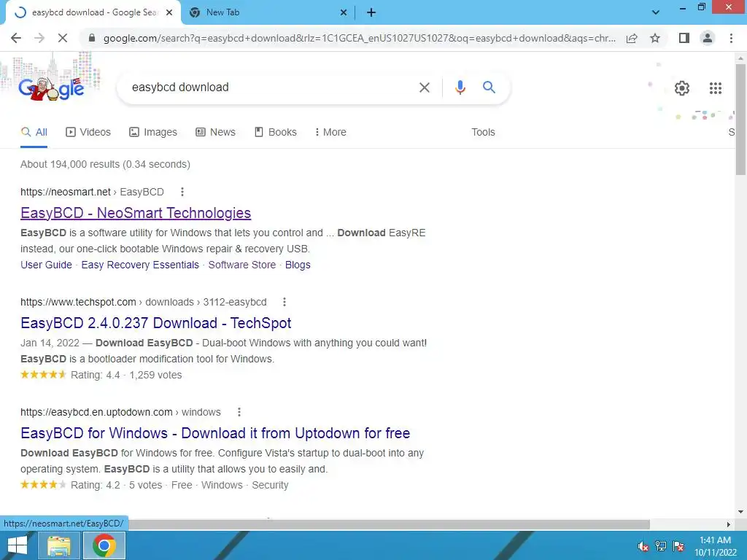Click the vertical scrollbar thumb
This screenshot has width=747, height=560.
tap(741, 119)
